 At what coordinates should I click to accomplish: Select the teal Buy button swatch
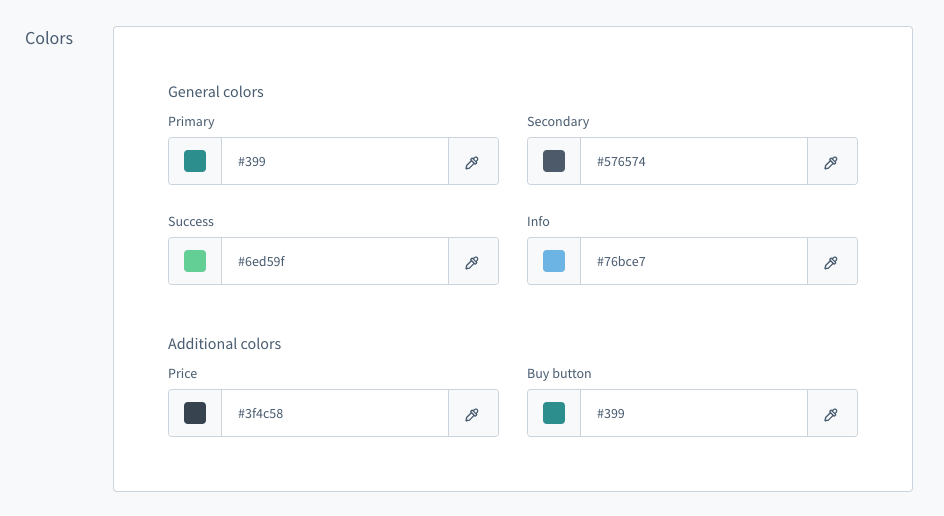554,413
